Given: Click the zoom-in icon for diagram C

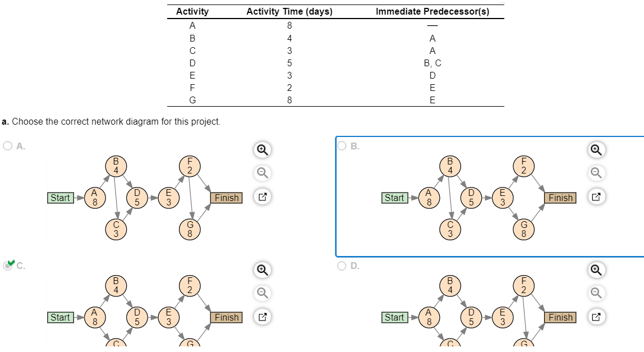Looking at the screenshot, I should (263, 269).
